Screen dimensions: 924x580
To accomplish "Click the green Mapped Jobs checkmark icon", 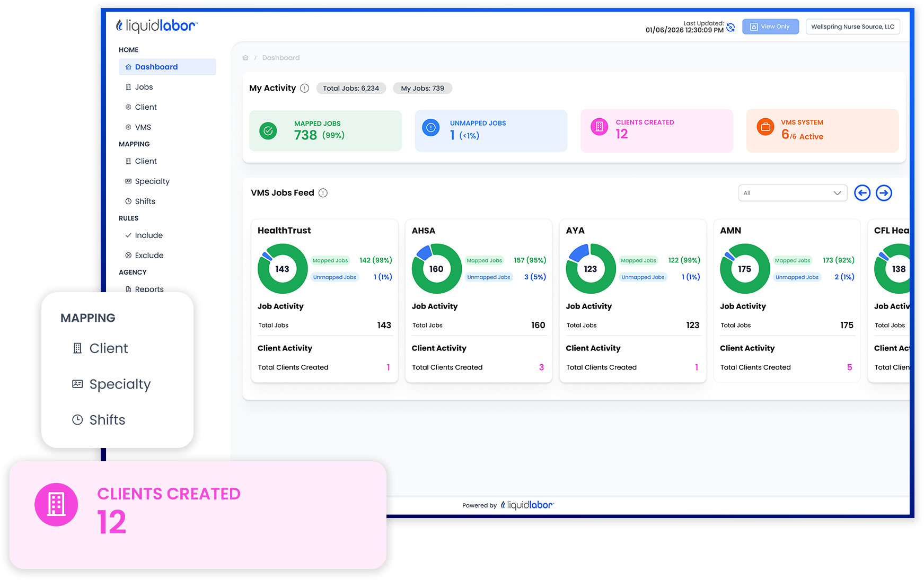I will (268, 130).
